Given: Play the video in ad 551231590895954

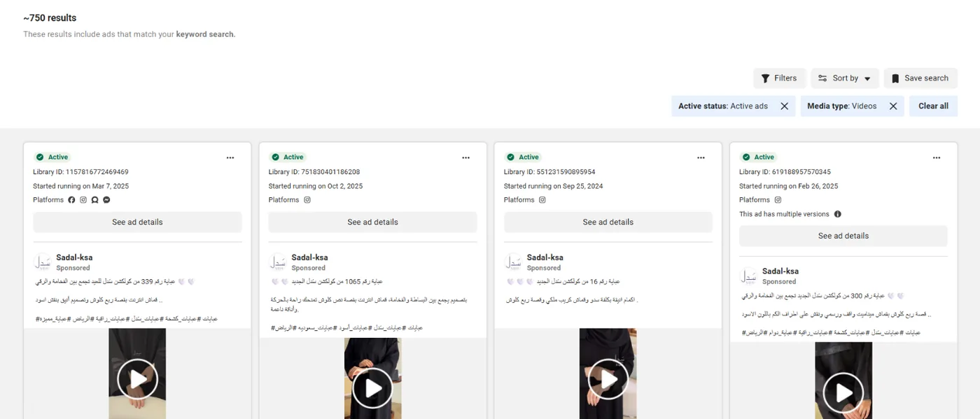Looking at the screenshot, I should pos(608,379).
